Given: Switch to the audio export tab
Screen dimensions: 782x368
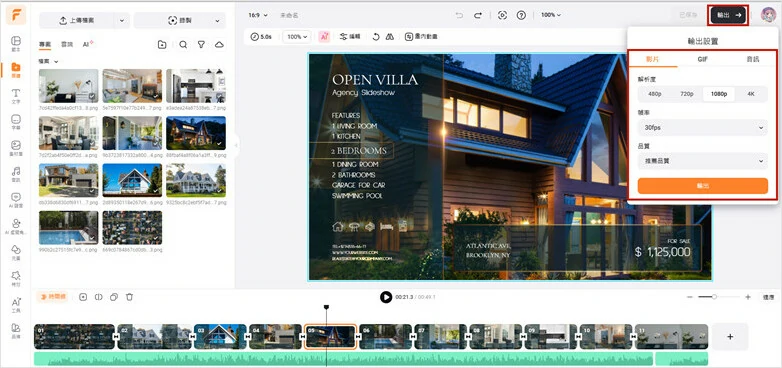Looking at the screenshot, I should tap(752, 59).
